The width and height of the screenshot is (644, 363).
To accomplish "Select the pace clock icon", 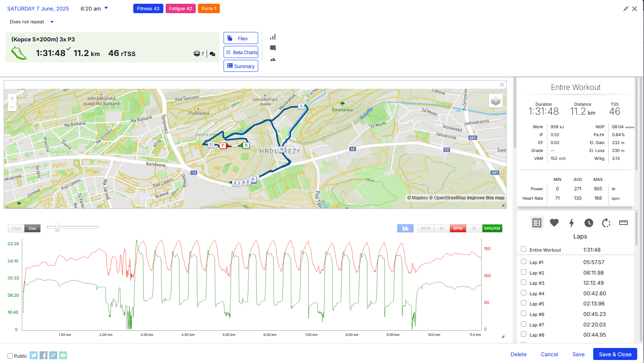I will pos(589,223).
